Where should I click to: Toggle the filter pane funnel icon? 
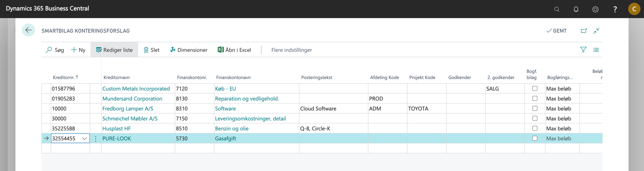click(x=583, y=49)
